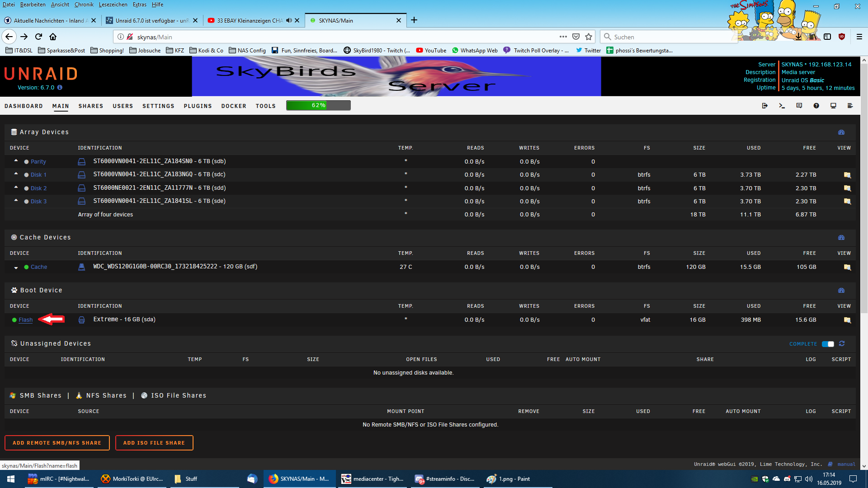Open the feedback speech-bubble icon
The height and width of the screenshot is (488, 868).
(799, 106)
